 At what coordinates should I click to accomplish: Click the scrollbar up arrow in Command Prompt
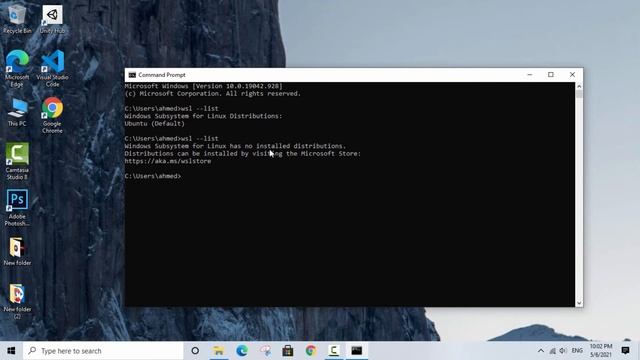579,86
